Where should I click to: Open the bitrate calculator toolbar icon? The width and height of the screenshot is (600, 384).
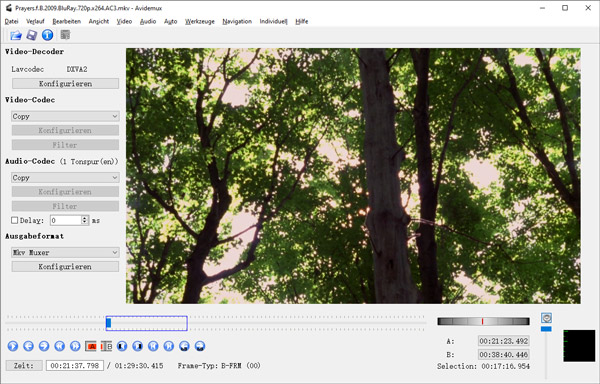pos(65,35)
